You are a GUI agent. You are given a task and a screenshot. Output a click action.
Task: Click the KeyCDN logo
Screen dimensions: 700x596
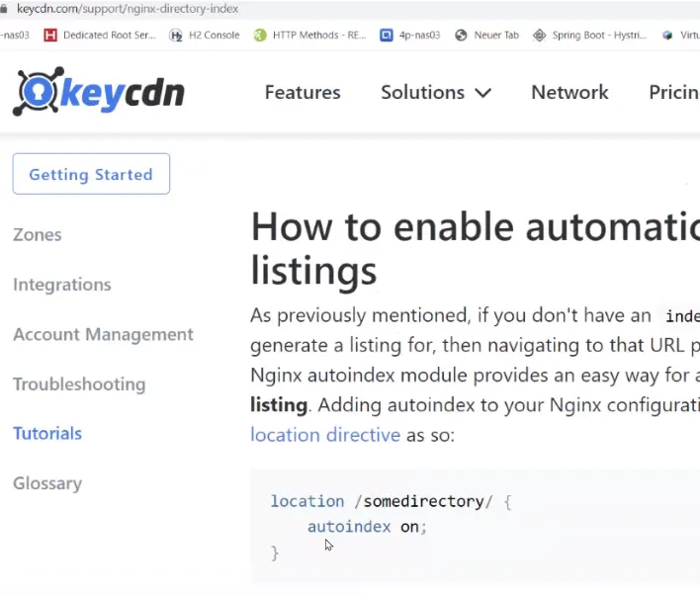(x=99, y=92)
